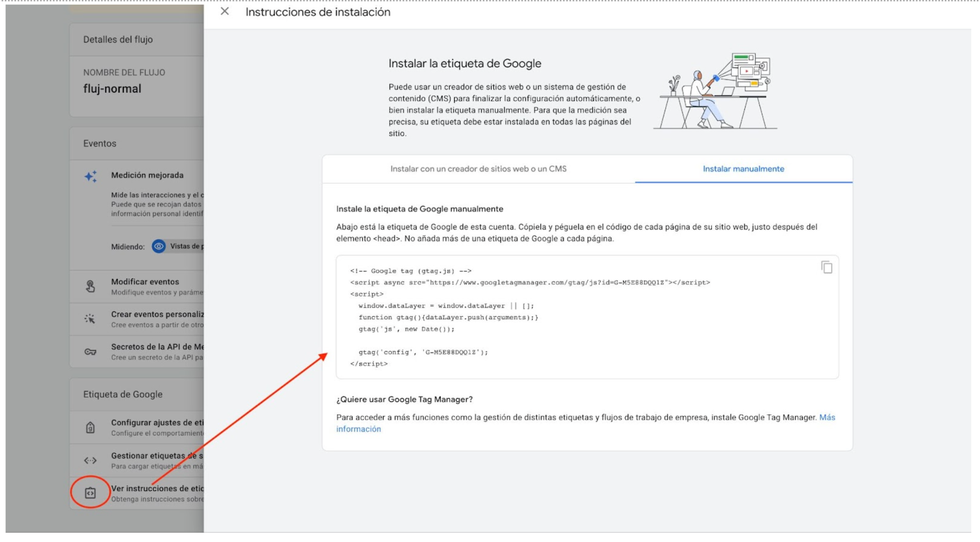Click the gtag config line in code
Screen dimensions: 980x542
point(423,352)
